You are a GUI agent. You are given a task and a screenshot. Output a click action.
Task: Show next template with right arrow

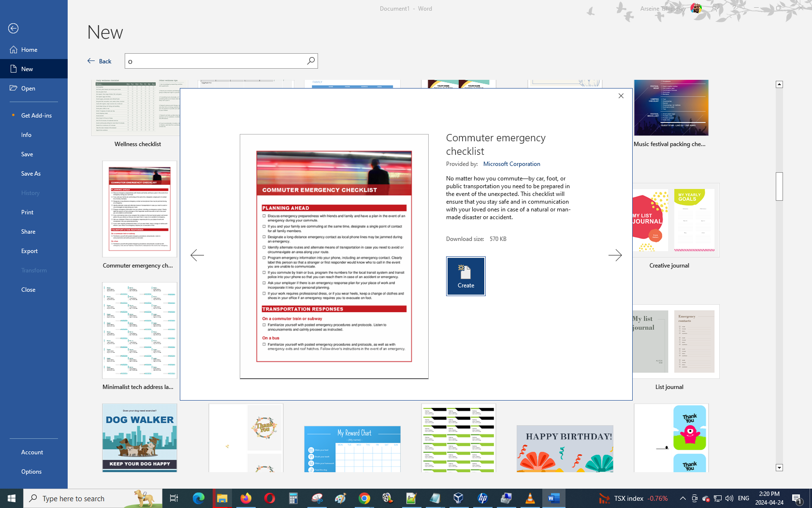615,255
